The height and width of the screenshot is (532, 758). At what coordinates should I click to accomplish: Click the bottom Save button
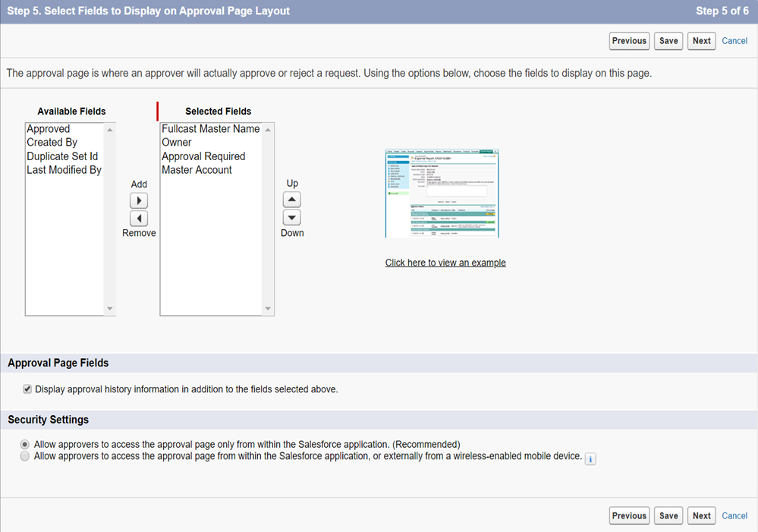click(x=668, y=515)
